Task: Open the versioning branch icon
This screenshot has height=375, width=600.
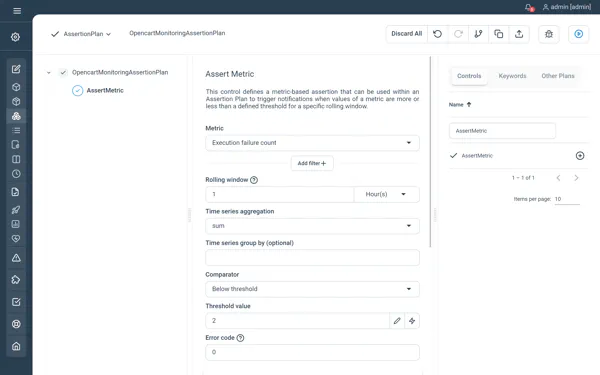Action: [x=478, y=34]
